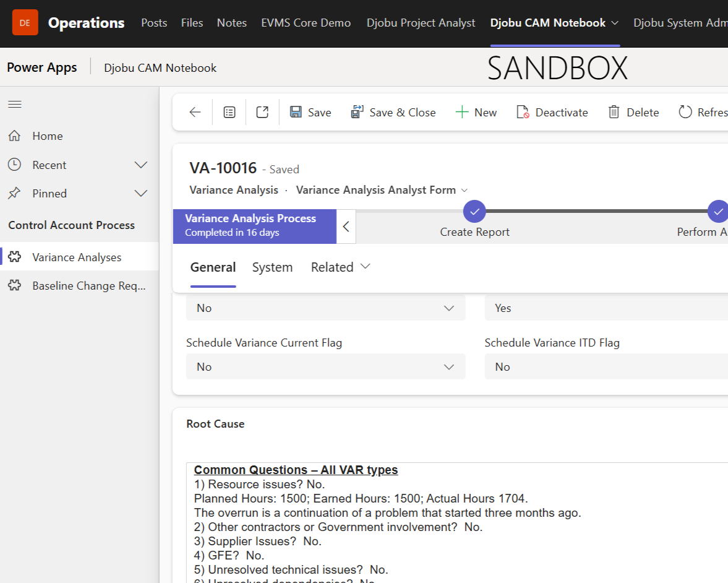The image size is (728, 583).
Task: Open record in new window icon
Action: tap(262, 112)
